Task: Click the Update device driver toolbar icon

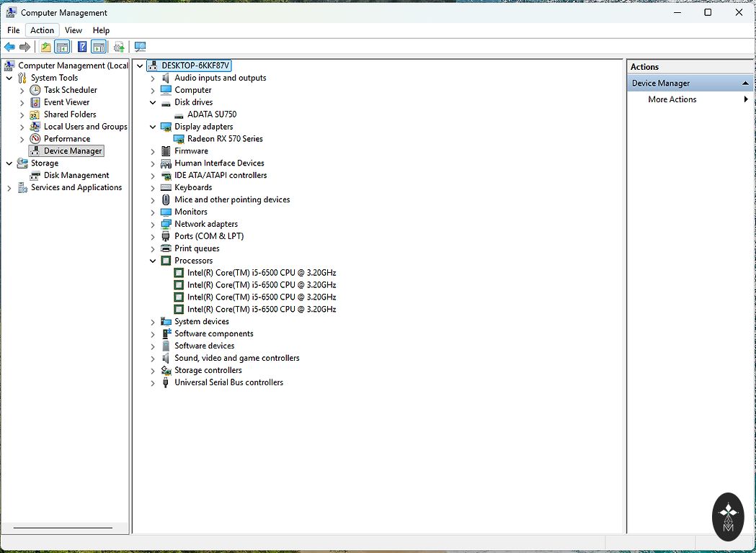Action: pyautogui.click(x=119, y=48)
